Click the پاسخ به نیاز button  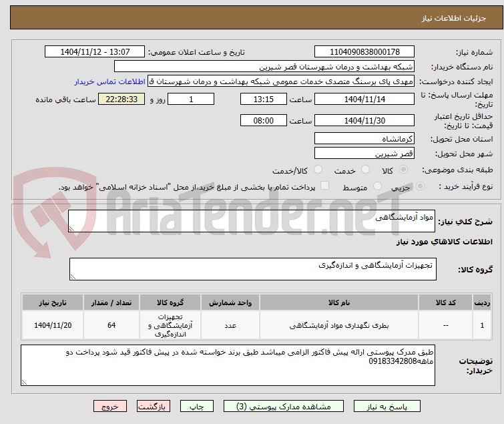click(387, 407)
